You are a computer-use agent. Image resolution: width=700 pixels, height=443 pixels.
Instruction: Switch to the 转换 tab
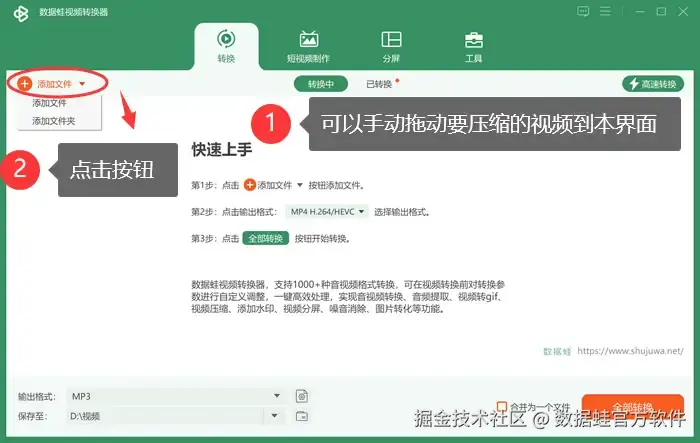coord(226,46)
